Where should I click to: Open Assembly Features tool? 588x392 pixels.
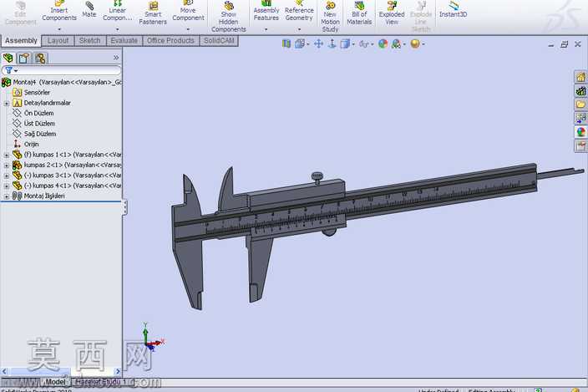[x=266, y=11]
